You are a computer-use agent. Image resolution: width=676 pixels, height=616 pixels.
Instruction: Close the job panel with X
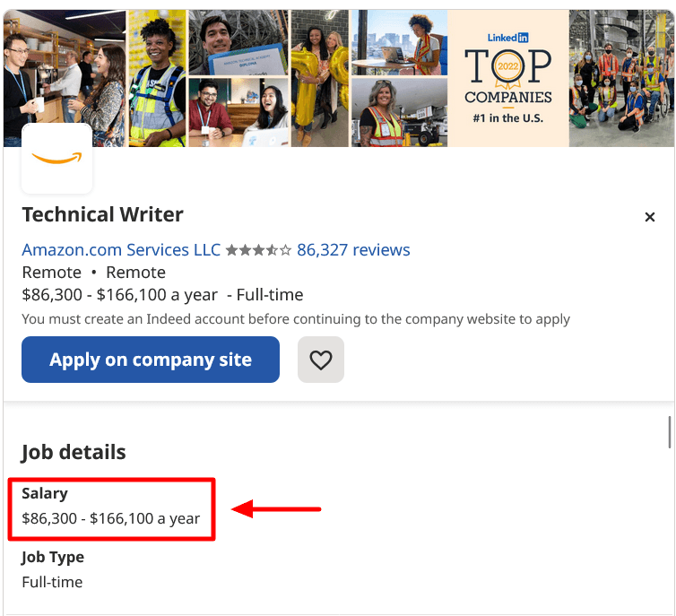pos(650,217)
